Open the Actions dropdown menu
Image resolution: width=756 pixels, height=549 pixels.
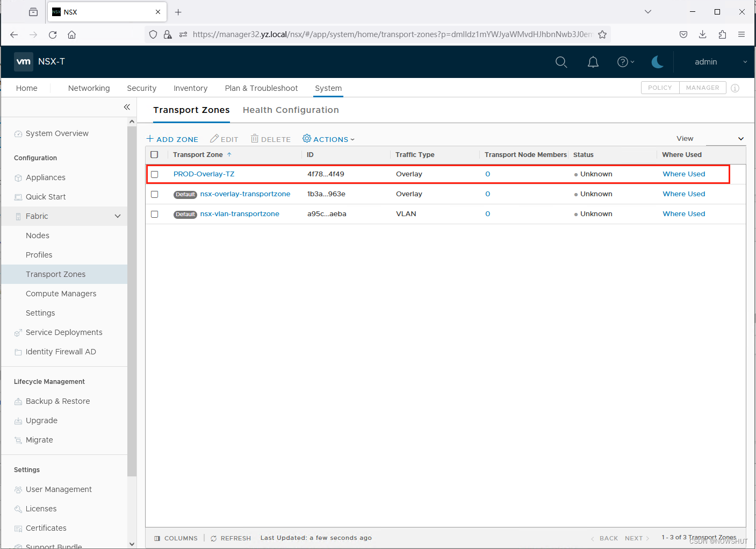pyautogui.click(x=328, y=139)
